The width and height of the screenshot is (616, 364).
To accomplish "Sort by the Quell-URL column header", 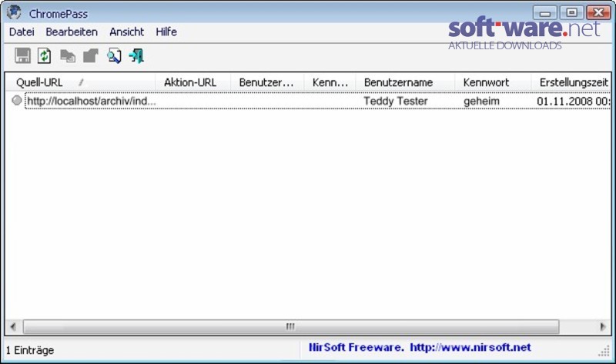I will pyautogui.click(x=80, y=82).
